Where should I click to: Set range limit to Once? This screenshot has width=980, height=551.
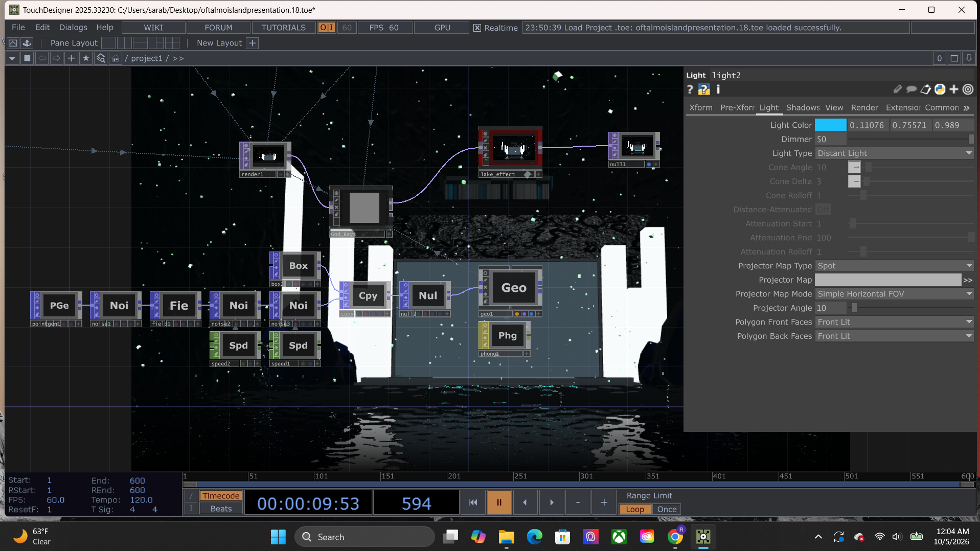tap(667, 509)
